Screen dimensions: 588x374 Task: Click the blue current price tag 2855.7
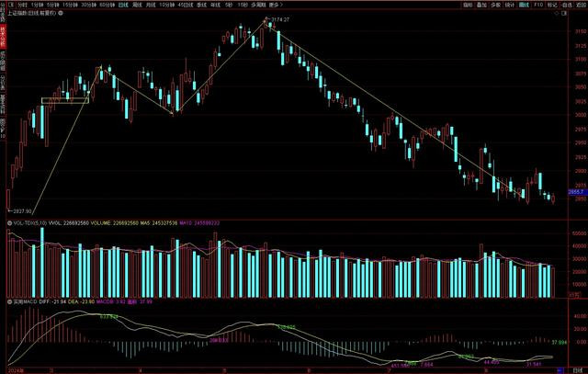coord(577,192)
